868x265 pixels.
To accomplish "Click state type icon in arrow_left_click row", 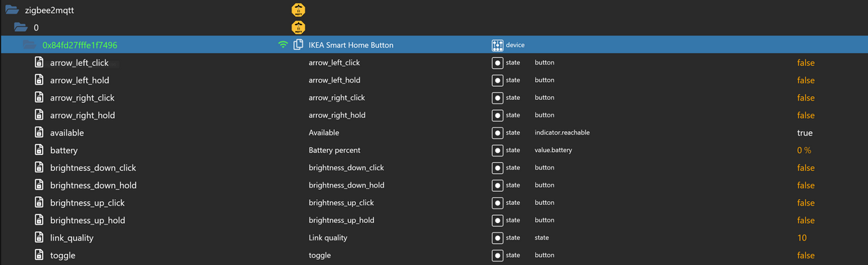I will tap(497, 62).
